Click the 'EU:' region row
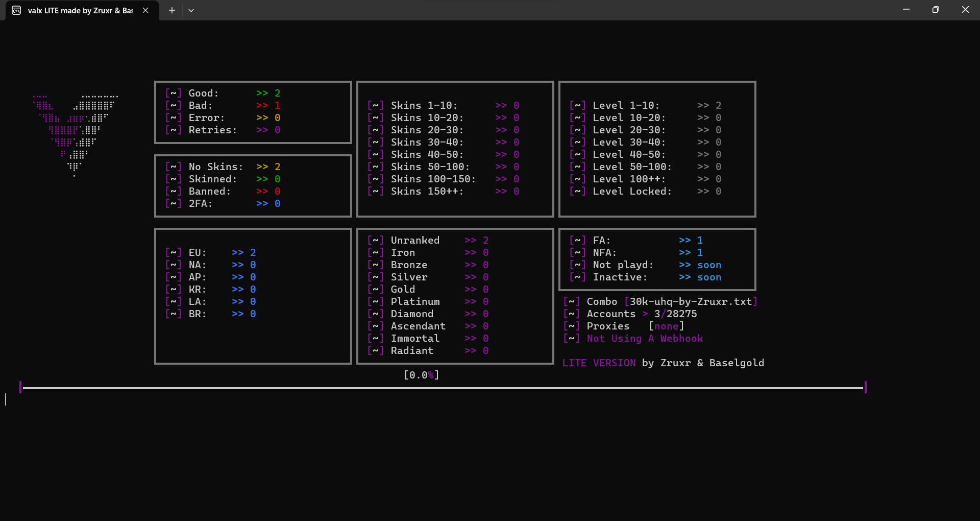The image size is (980, 521). tap(210, 252)
